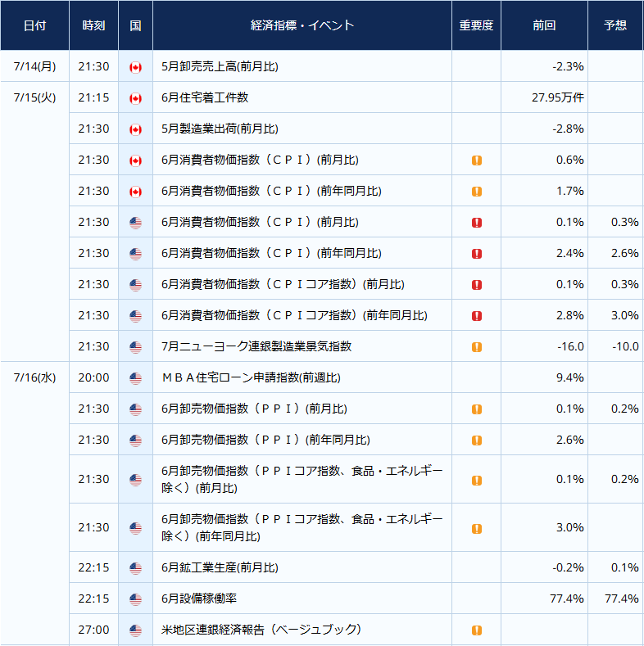Click previous value 9.4%
This screenshot has width=644, height=646.
click(x=569, y=377)
